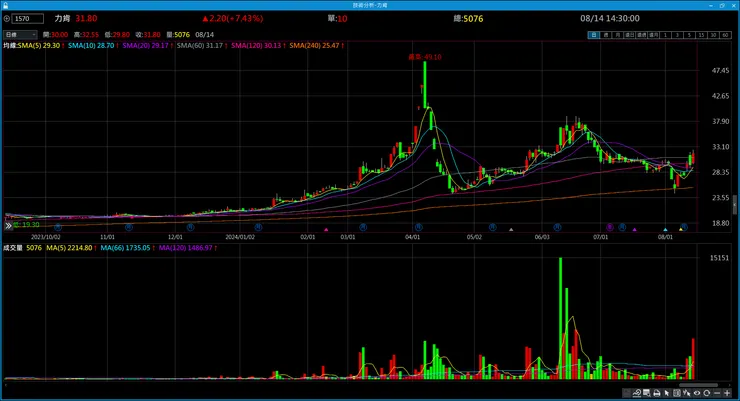Screen dimensions: 740x401
Task: Click the SMA(240) 25.47 indicator label
Action: pos(315,45)
